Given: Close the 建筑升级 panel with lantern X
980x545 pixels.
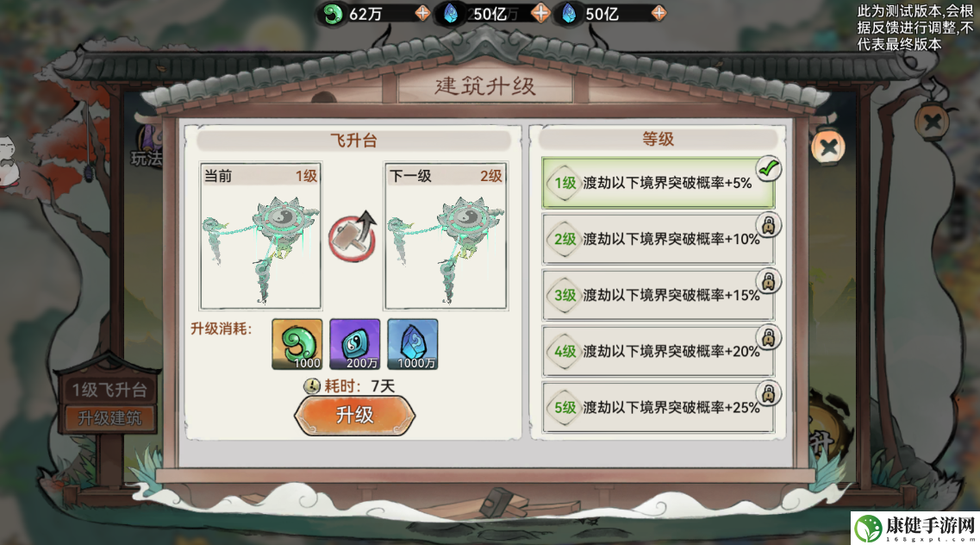Looking at the screenshot, I should tap(828, 148).
